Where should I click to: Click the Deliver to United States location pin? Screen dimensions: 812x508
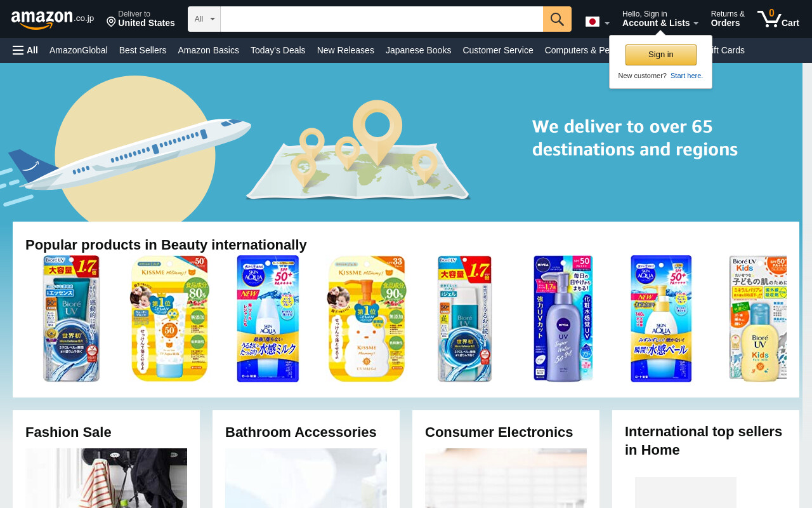click(111, 22)
